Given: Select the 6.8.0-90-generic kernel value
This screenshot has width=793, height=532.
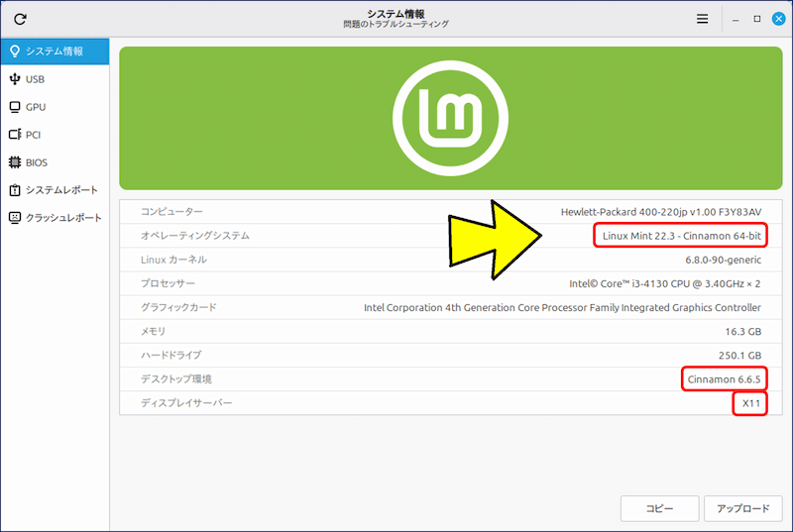Looking at the screenshot, I should [724, 261].
